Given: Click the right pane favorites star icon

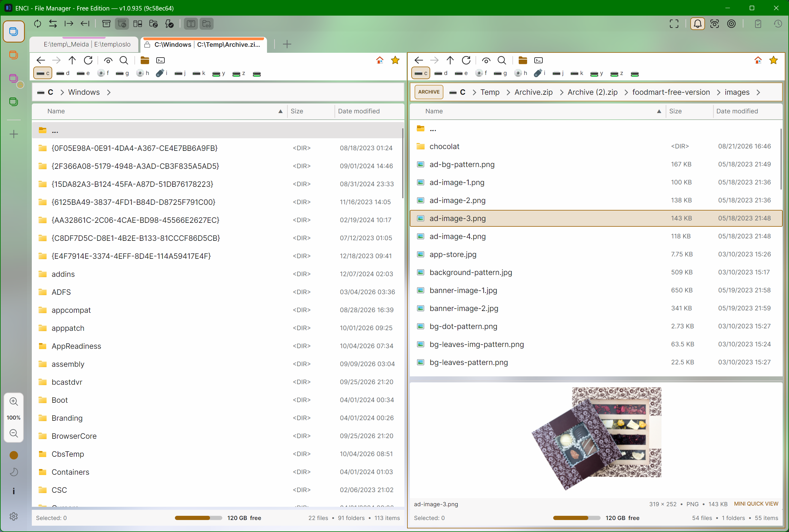Looking at the screenshot, I should [773, 60].
